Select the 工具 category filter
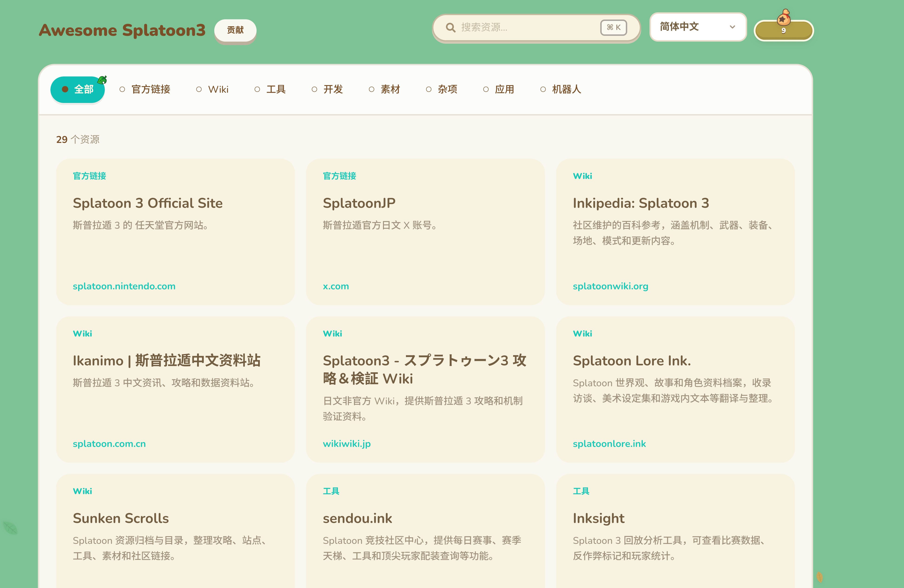Viewport: 904px width, 588px height. coord(270,89)
